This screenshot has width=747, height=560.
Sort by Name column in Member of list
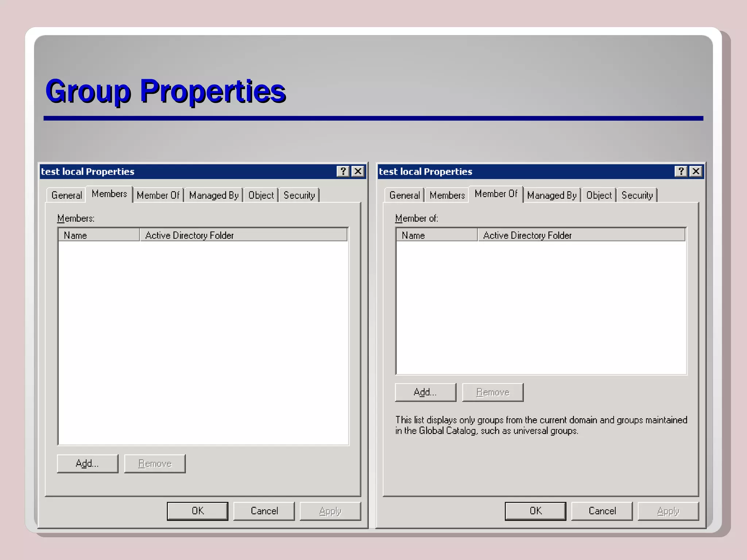[x=437, y=235]
